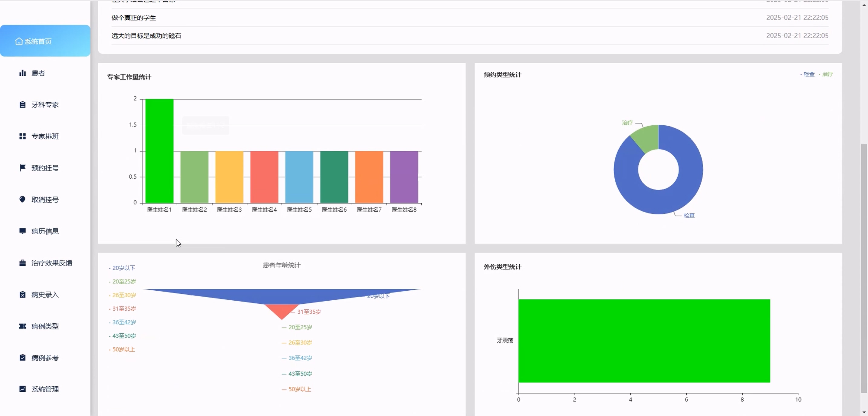Screen dimensions: 868x416
Task: Click the bright green 医生姓名1 bar
Action: [x=159, y=151]
